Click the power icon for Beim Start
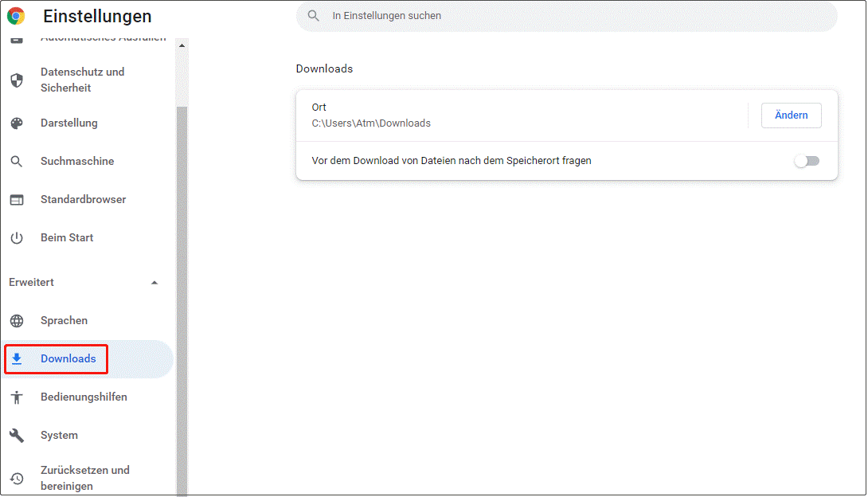This screenshot has height=497, width=868. pos(17,238)
